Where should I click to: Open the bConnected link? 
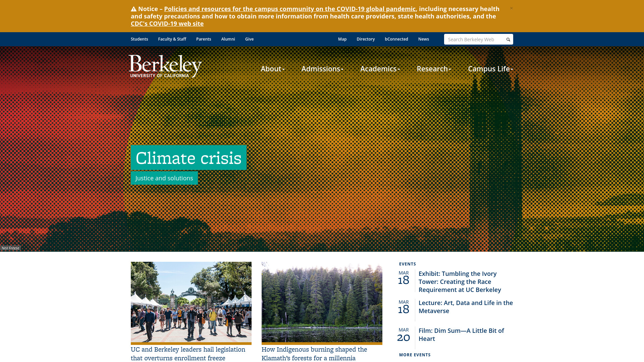[396, 39]
